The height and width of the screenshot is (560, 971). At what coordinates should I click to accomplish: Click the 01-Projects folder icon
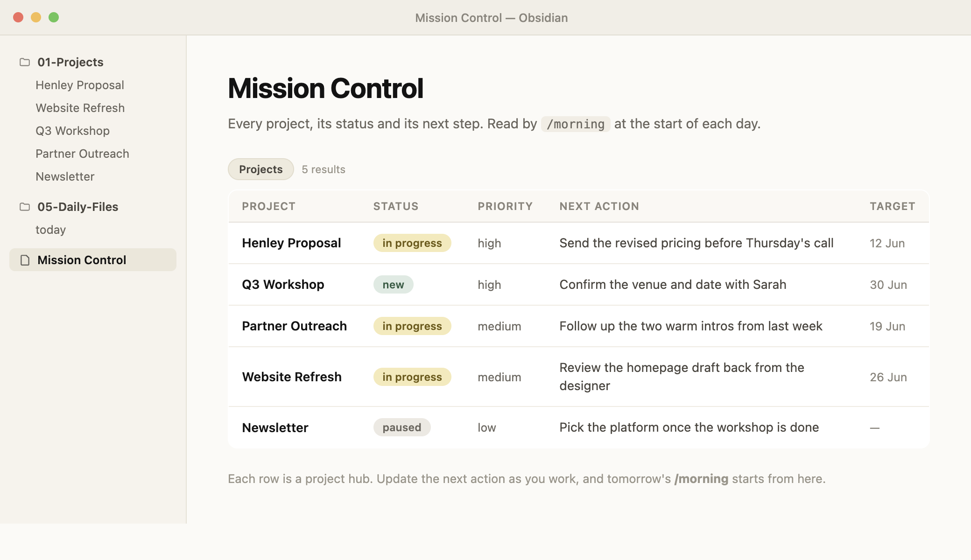25,62
